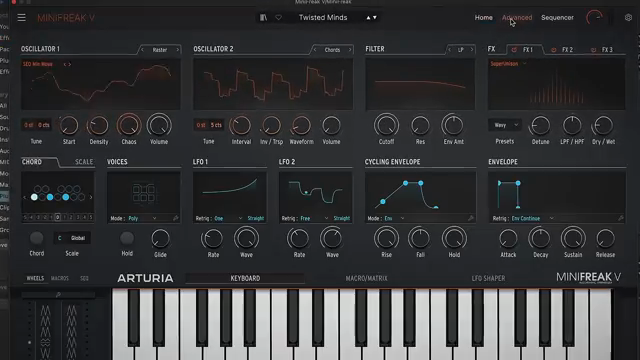Viewport: 640px width, 360px height.
Task: Click Envelope Release knob
Action: point(605,238)
